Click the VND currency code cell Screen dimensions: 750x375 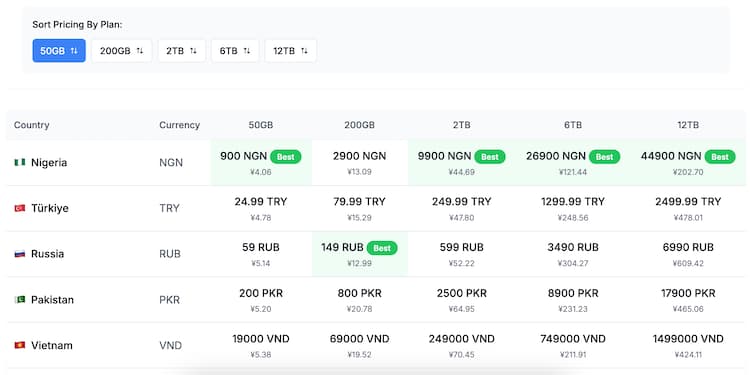tap(171, 345)
